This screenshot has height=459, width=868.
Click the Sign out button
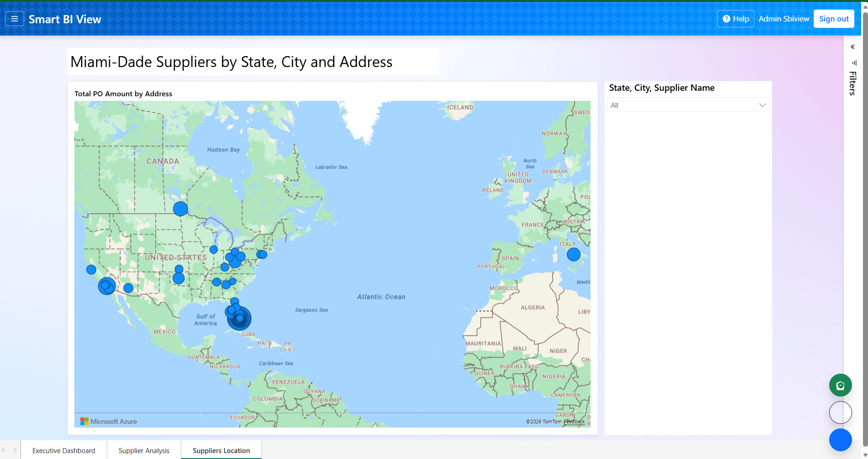click(833, 19)
